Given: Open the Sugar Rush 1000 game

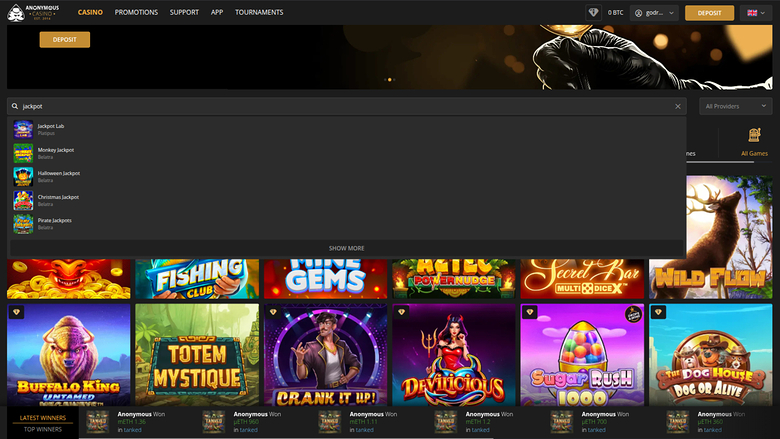Looking at the screenshot, I should [582, 355].
